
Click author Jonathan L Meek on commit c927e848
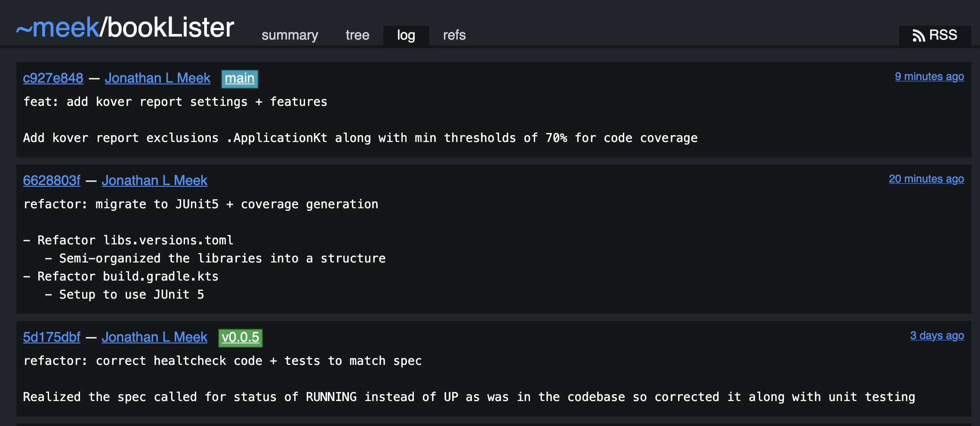click(157, 78)
